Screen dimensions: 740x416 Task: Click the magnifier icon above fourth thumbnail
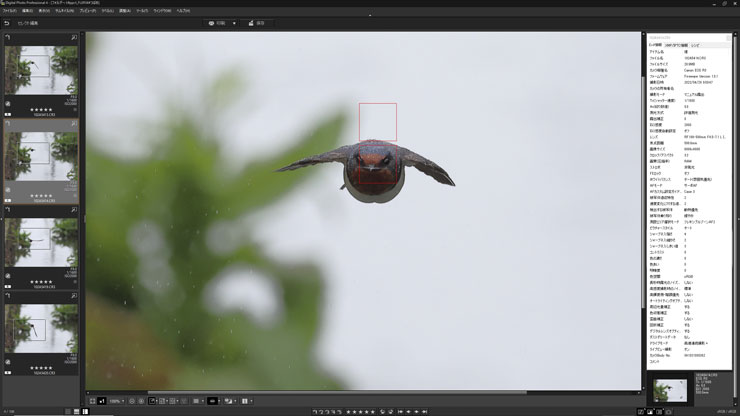[x=74, y=296]
